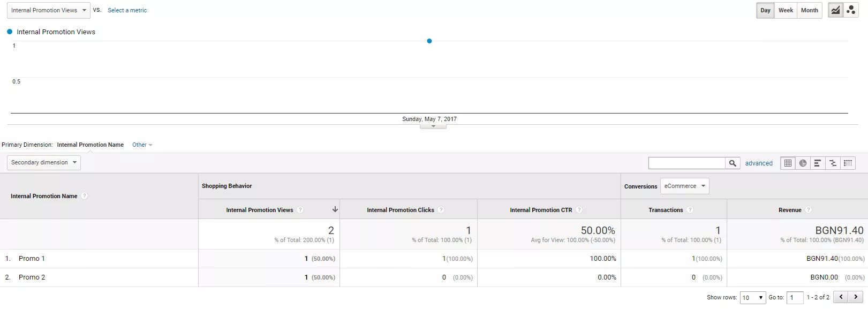Viewport: 868px width, 309px height.
Task: Click Promo 2 revenue BGN0.00
Action: point(824,277)
